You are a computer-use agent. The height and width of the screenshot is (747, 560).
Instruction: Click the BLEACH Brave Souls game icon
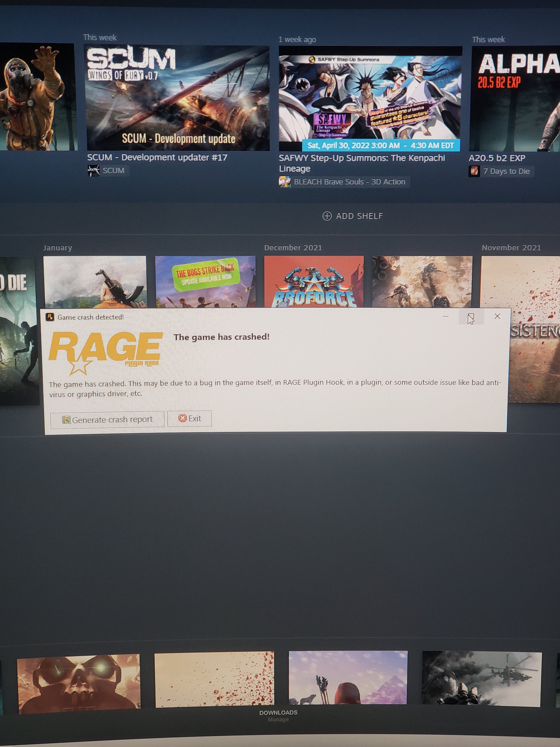coord(285,182)
